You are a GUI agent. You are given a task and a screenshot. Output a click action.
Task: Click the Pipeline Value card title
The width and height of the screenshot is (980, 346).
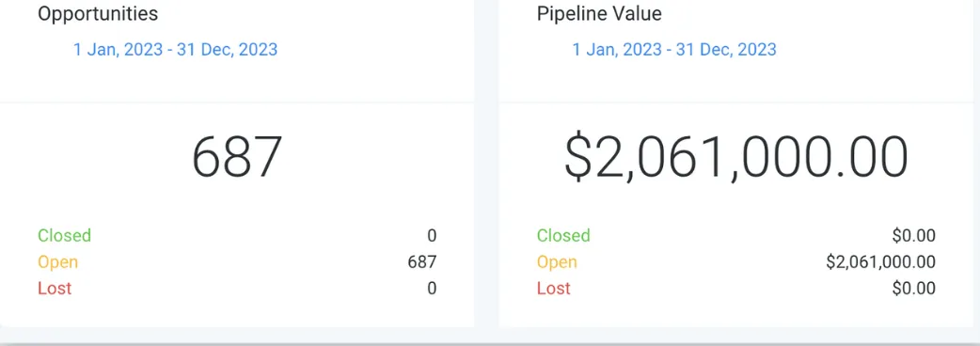coord(599,14)
